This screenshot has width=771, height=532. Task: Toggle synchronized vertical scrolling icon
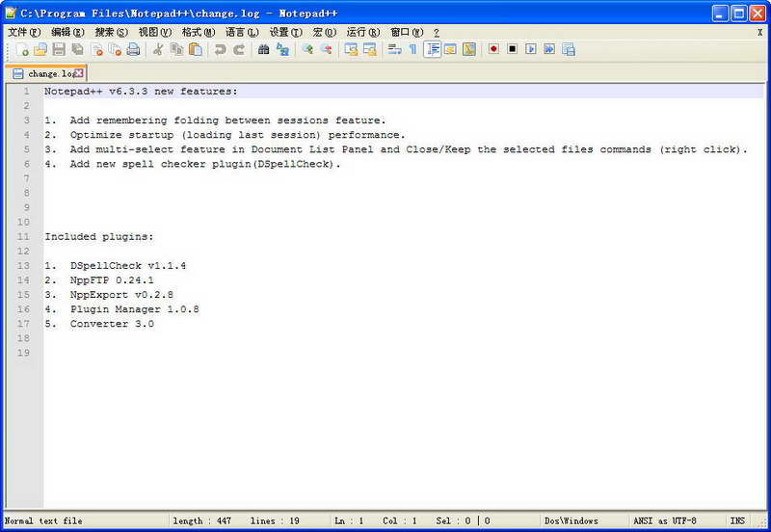click(351, 50)
